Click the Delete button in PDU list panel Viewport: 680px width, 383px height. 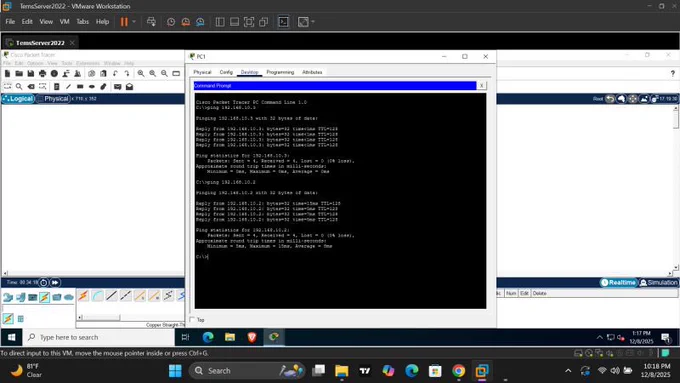click(x=539, y=293)
